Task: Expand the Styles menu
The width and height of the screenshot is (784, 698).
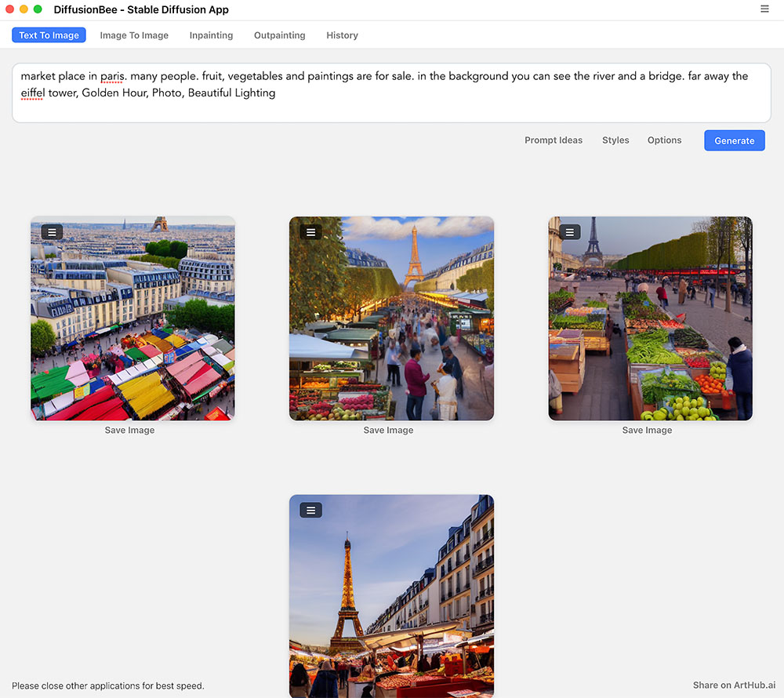Action: point(615,140)
